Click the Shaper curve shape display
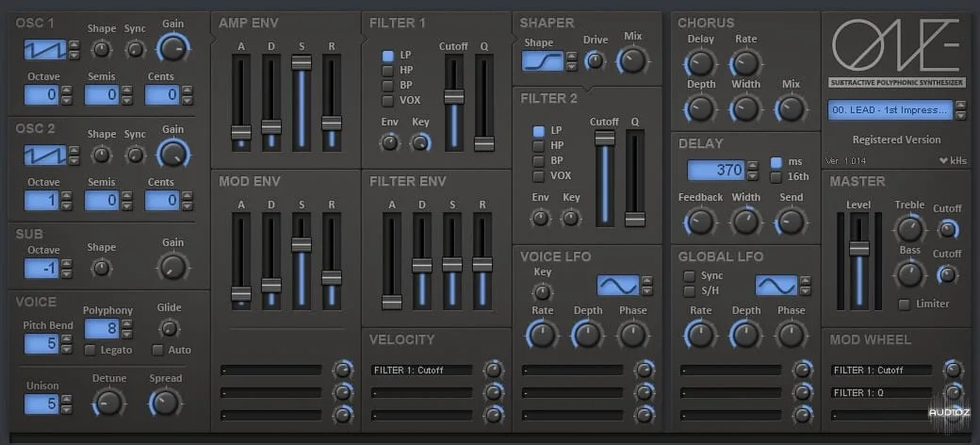 (x=543, y=60)
